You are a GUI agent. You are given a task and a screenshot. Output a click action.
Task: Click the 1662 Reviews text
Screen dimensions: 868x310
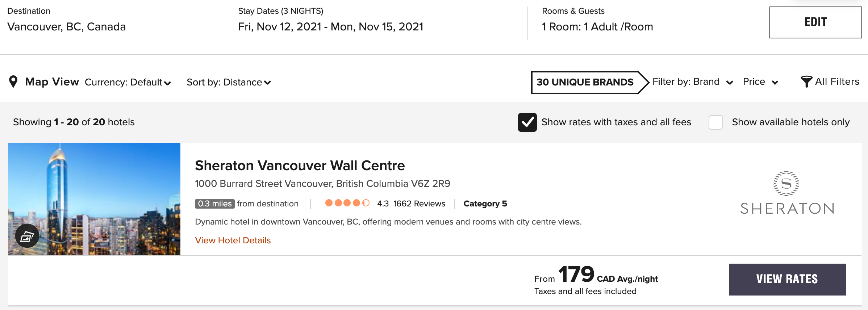click(419, 204)
